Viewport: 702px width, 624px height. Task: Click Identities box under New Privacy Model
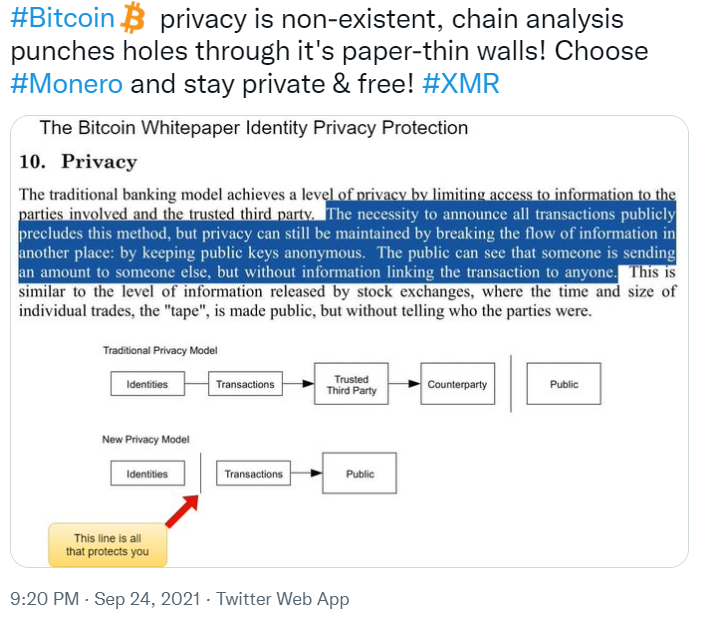(x=147, y=474)
